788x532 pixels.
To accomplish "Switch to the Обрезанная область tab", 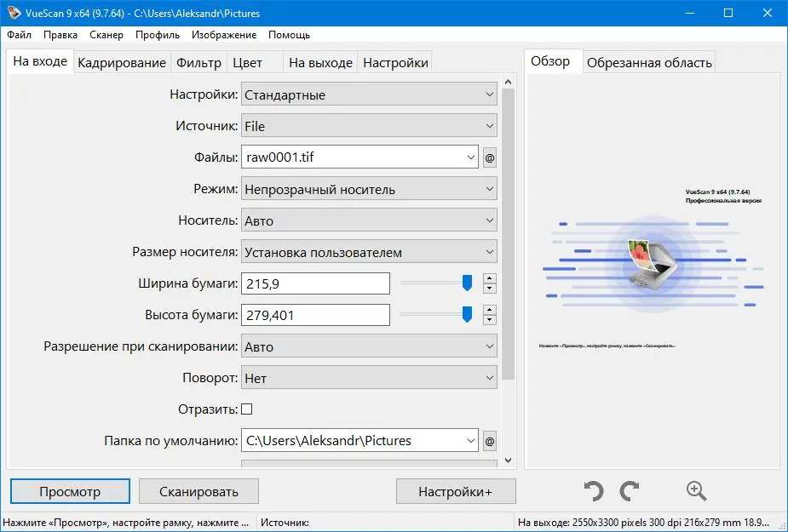I will click(x=649, y=61).
